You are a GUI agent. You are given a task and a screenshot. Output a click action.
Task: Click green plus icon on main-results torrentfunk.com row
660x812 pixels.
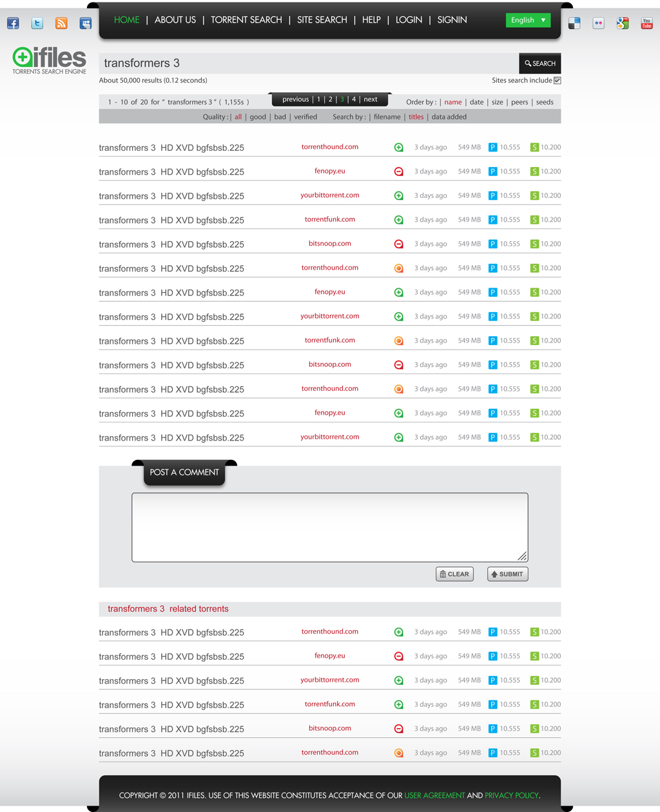[x=399, y=220]
